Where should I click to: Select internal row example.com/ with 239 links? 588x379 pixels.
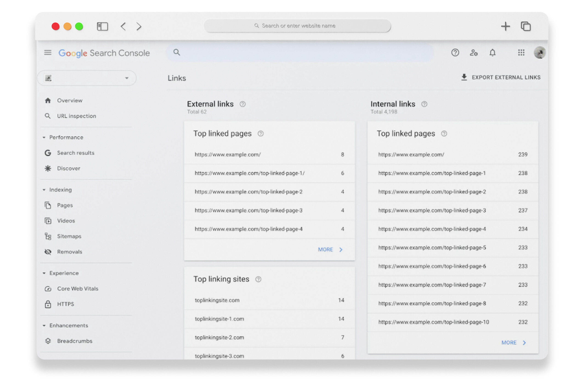click(x=452, y=154)
